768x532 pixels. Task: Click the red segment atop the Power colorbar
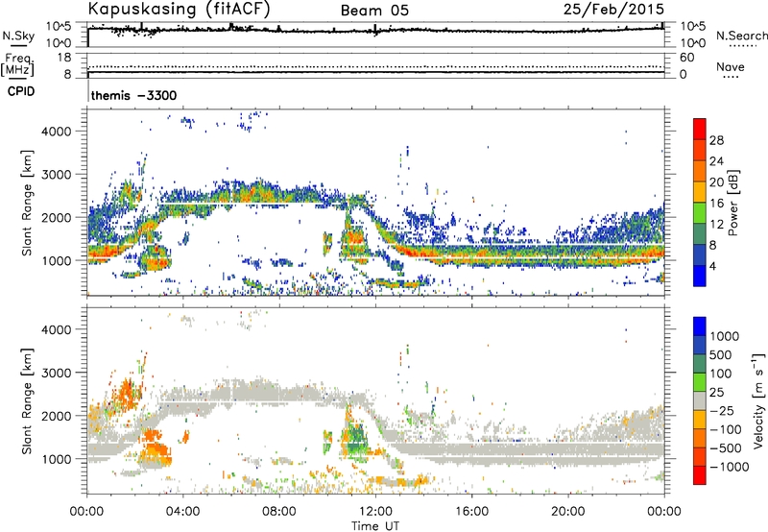tap(700, 129)
